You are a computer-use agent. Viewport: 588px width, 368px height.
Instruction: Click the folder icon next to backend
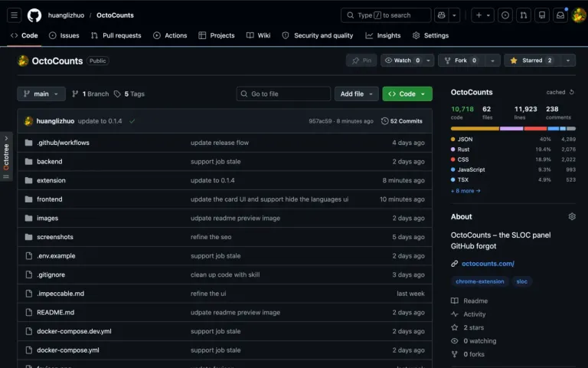28,162
